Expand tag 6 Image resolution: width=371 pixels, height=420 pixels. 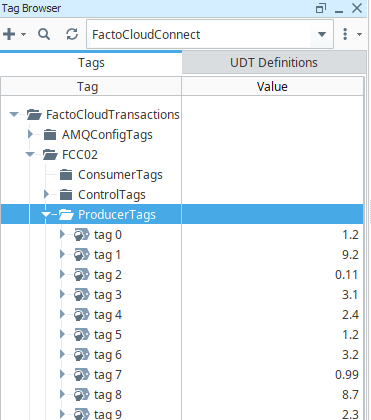pyautogui.click(x=62, y=354)
